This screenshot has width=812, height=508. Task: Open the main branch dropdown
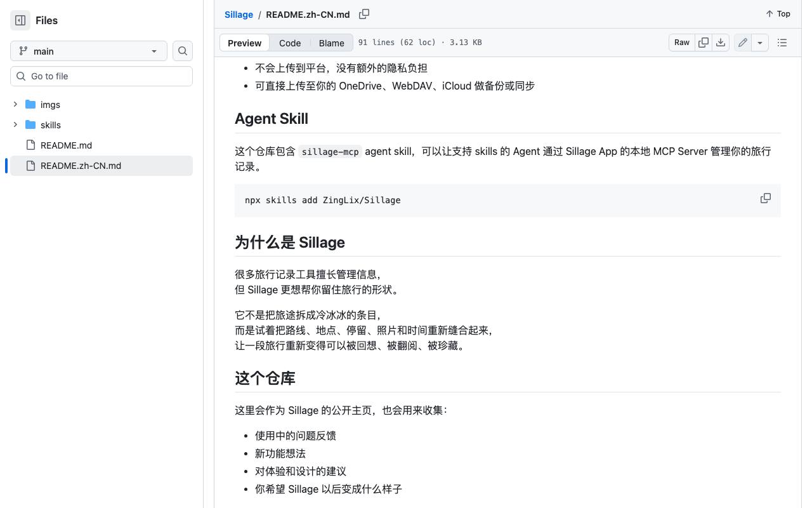click(89, 51)
